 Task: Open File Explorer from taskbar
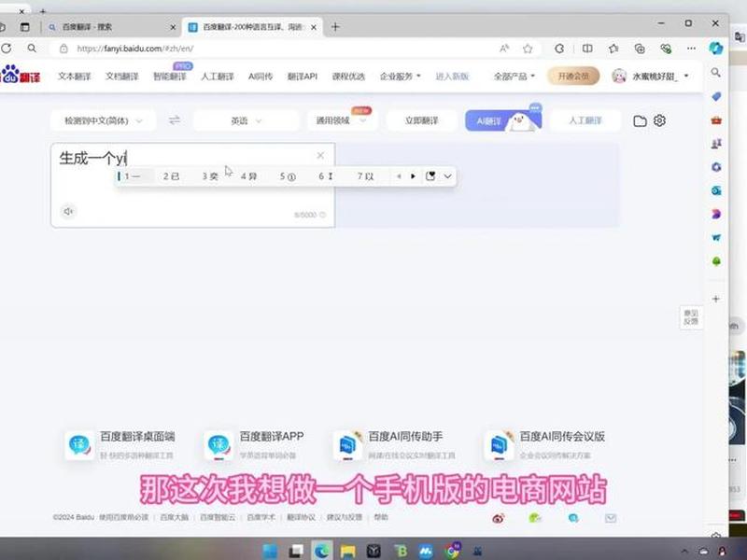click(347, 551)
